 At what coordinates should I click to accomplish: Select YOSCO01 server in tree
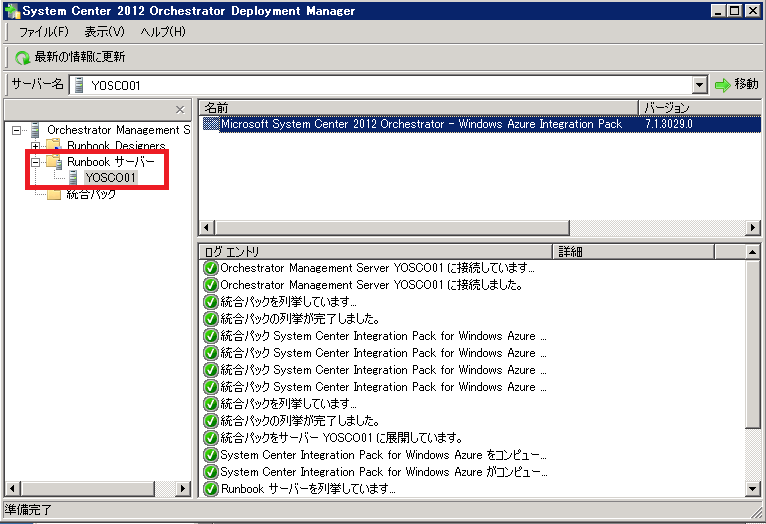pos(110,177)
